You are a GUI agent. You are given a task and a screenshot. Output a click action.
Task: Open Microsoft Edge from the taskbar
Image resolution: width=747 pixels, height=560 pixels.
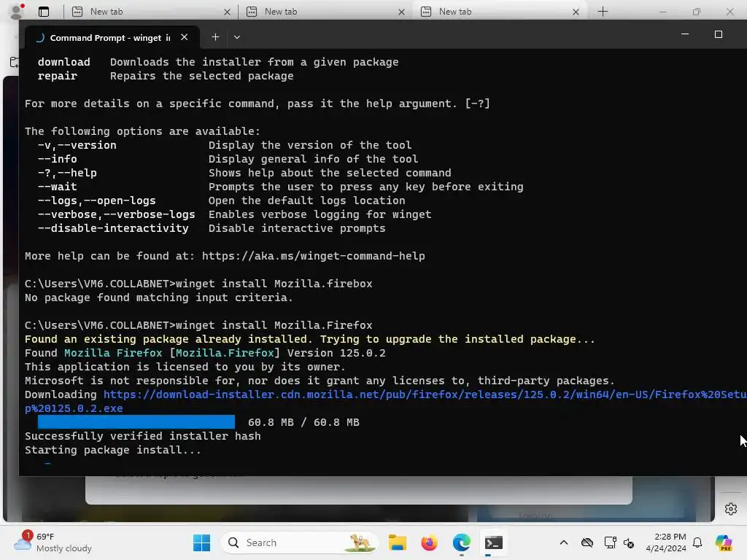point(461,542)
